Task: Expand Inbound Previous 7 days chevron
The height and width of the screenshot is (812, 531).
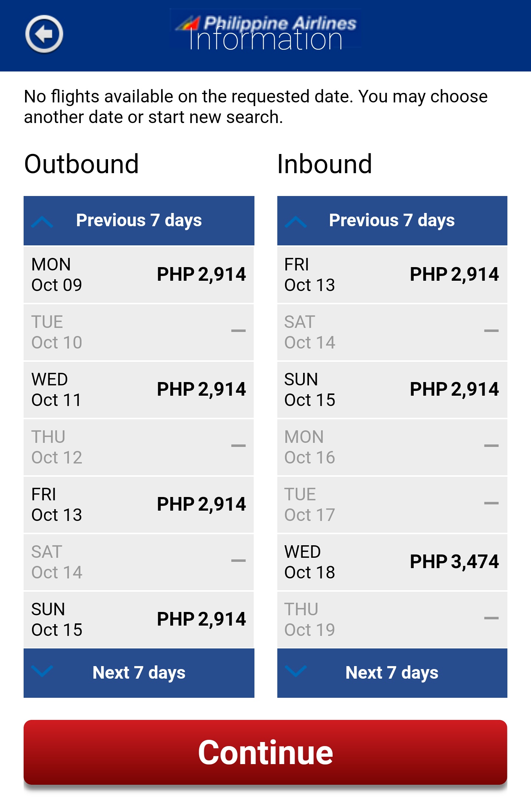Action: coord(295,222)
